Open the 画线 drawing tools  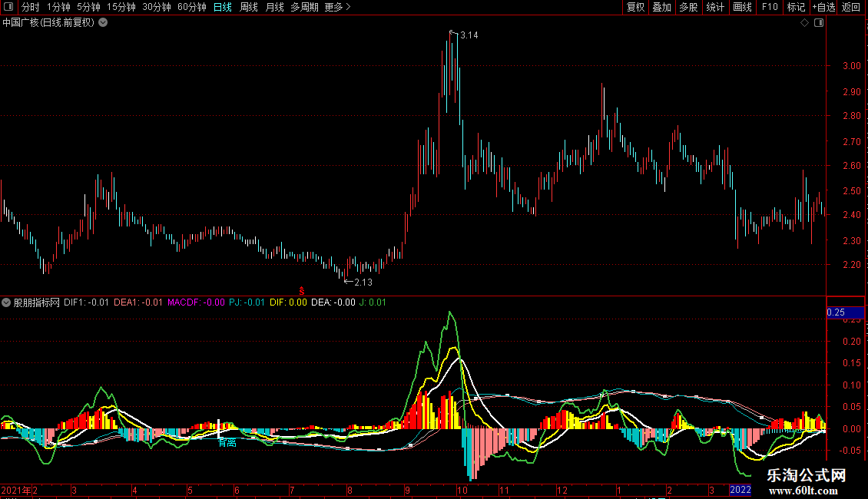tap(742, 7)
